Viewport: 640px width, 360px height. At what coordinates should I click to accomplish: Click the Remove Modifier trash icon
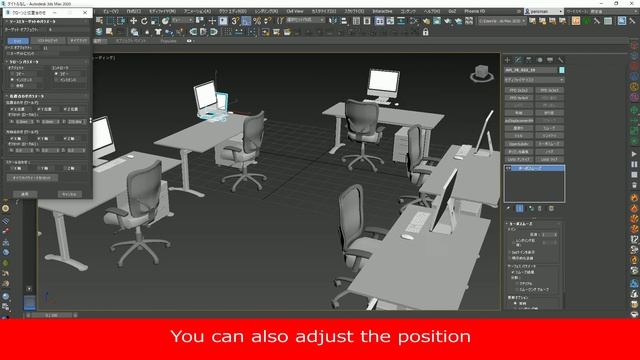pos(540,209)
